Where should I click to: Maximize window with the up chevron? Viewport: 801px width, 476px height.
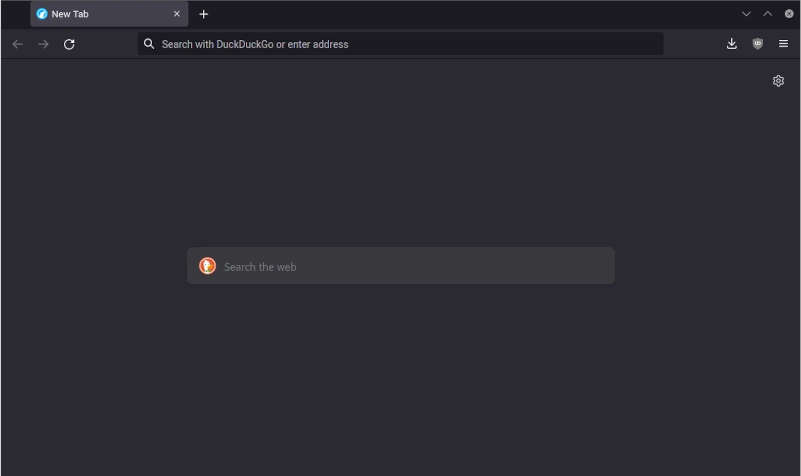[x=767, y=14]
